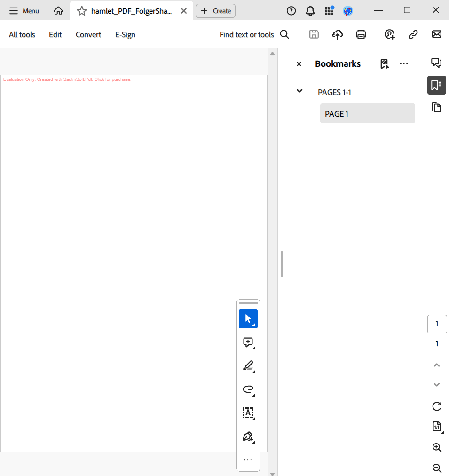
Task: Select the PAGE 1 bookmark
Action: (x=367, y=113)
